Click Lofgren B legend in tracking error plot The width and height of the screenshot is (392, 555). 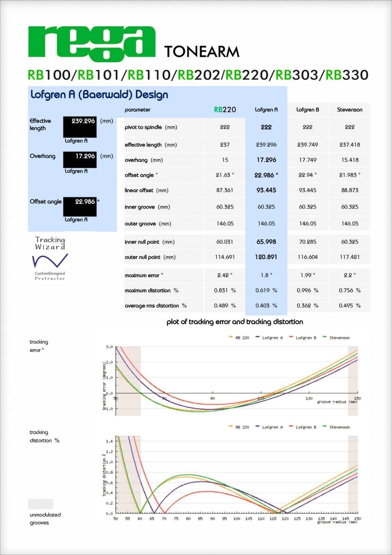303,338
